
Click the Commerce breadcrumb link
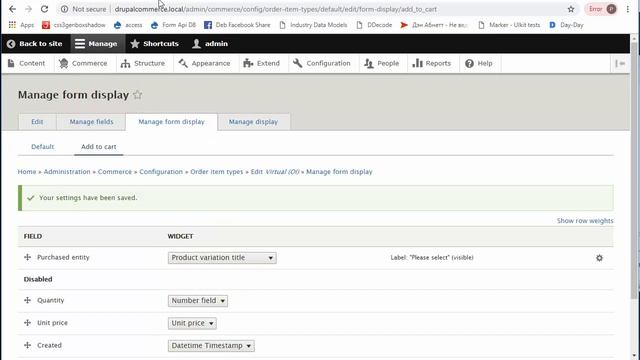[x=115, y=172]
